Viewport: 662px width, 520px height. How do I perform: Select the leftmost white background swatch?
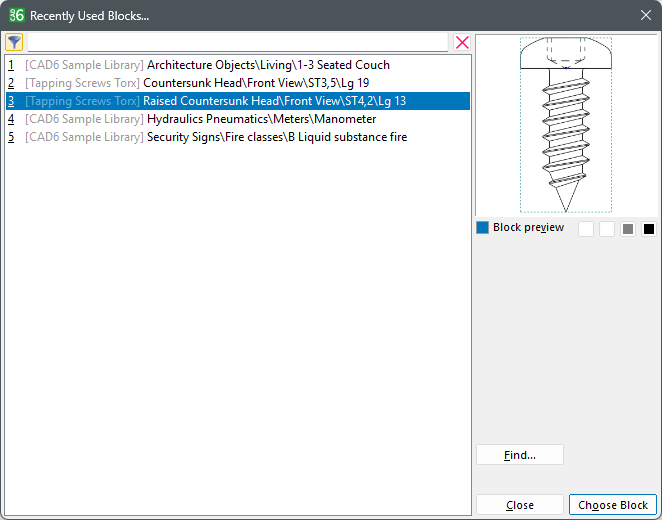coord(586,229)
